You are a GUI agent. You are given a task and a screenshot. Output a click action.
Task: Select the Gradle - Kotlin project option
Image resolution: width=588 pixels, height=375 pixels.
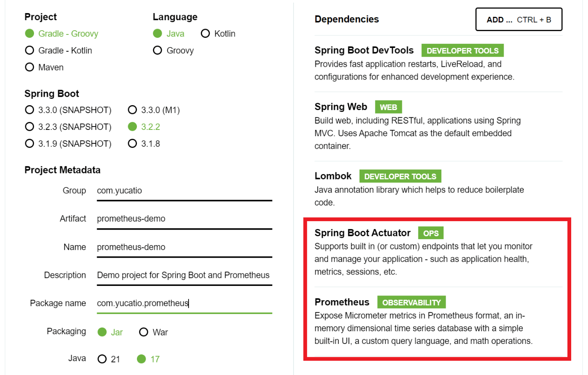click(x=30, y=50)
